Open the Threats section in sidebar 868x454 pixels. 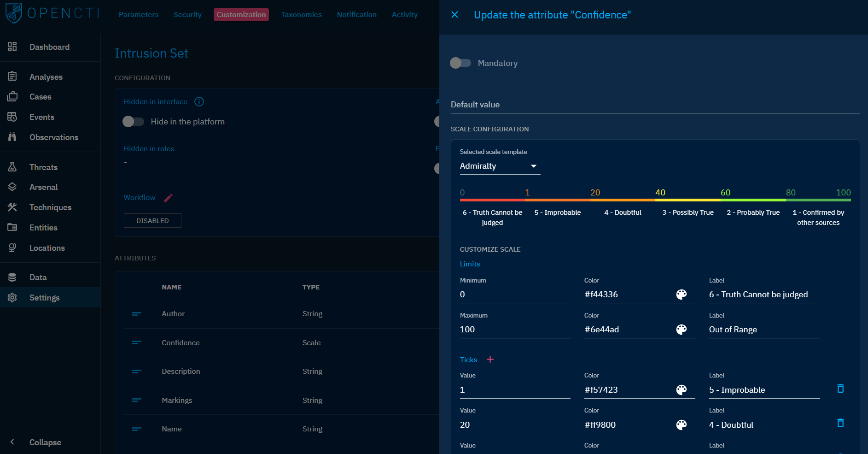pos(43,167)
